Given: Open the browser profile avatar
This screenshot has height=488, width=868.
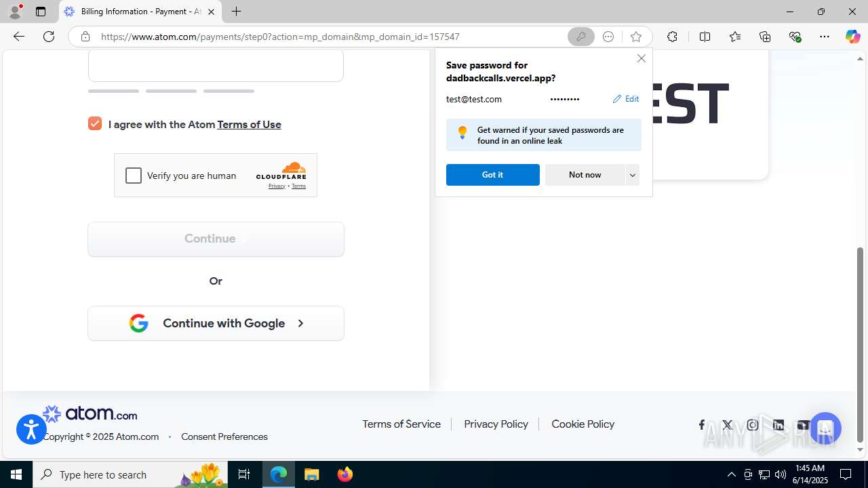Looking at the screenshot, I should click(x=15, y=12).
